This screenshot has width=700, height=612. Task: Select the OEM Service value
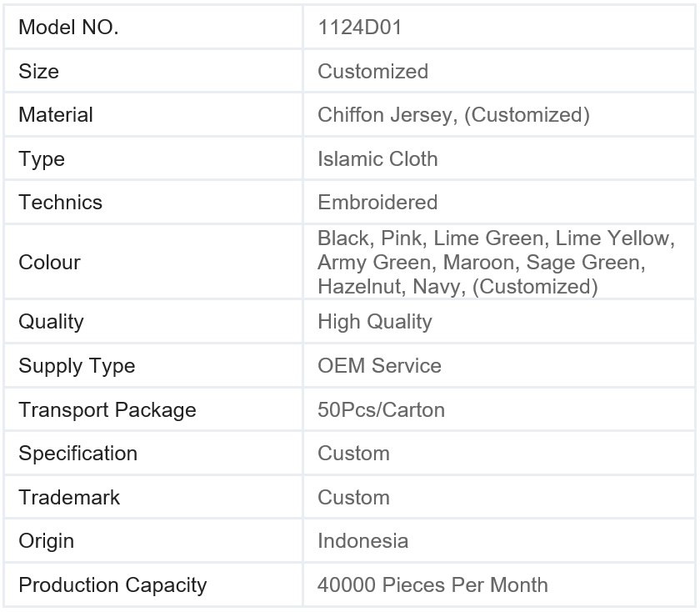click(x=379, y=366)
